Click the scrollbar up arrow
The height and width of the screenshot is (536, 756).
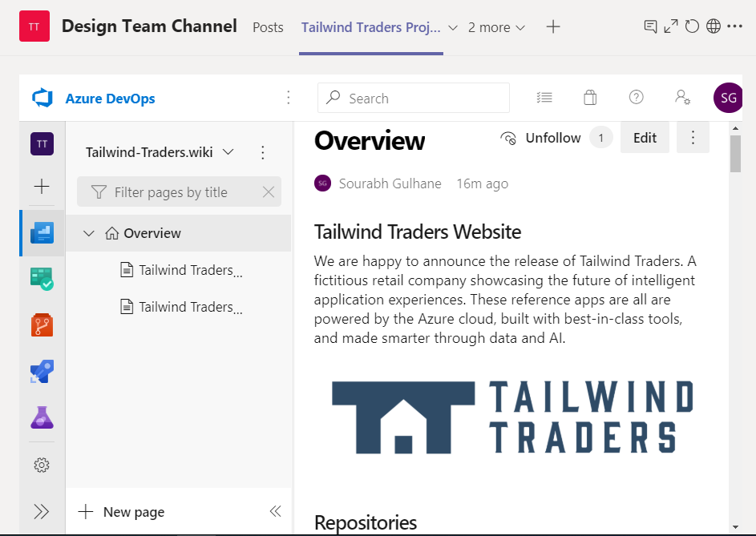(735, 128)
